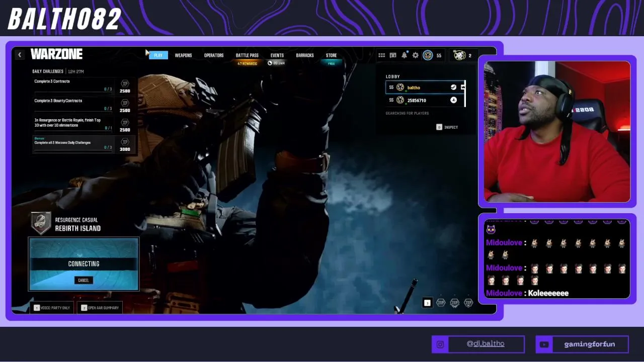
Task: Click the key 3 prompt beside the tokens
Action: coord(427,303)
